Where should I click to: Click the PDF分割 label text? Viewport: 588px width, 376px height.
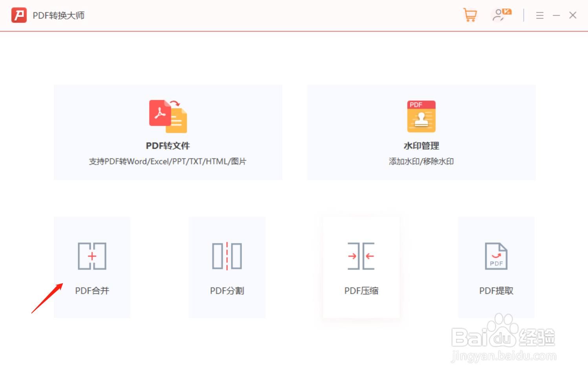point(227,291)
